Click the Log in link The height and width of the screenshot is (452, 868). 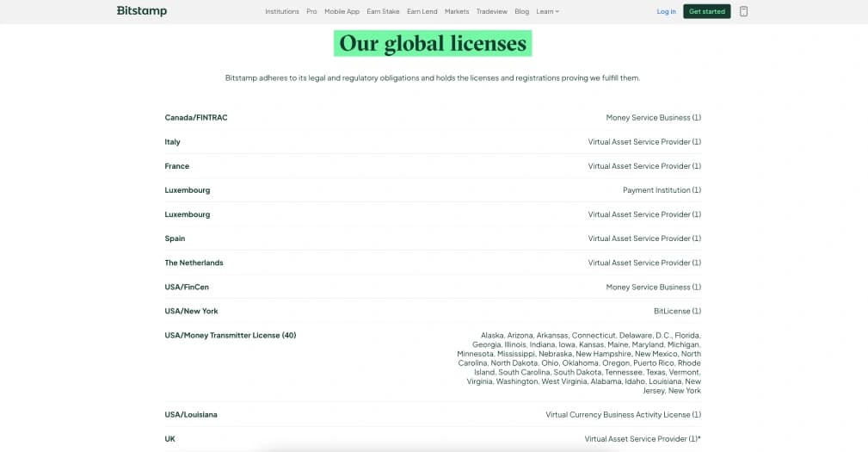pyautogui.click(x=666, y=11)
